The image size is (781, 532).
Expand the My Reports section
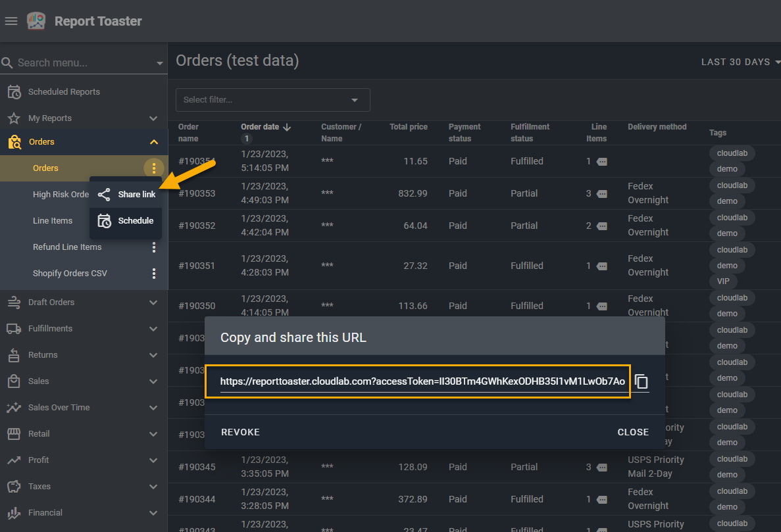click(x=153, y=118)
